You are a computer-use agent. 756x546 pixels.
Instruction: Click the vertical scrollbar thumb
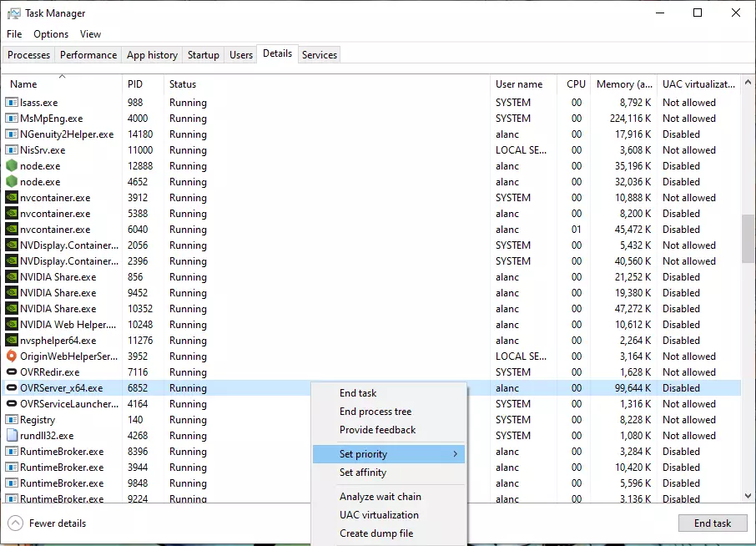(748, 240)
